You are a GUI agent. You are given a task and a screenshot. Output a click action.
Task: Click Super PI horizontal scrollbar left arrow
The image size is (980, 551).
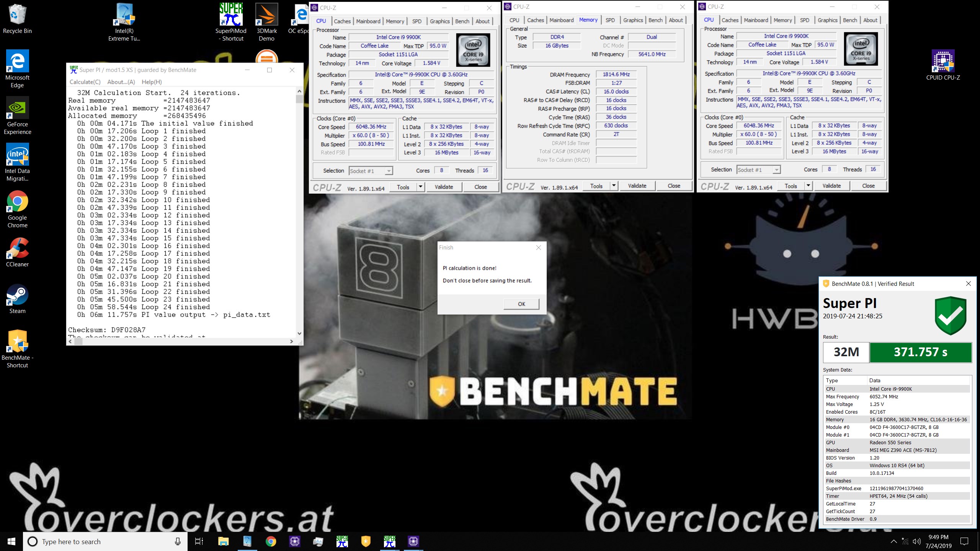70,341
